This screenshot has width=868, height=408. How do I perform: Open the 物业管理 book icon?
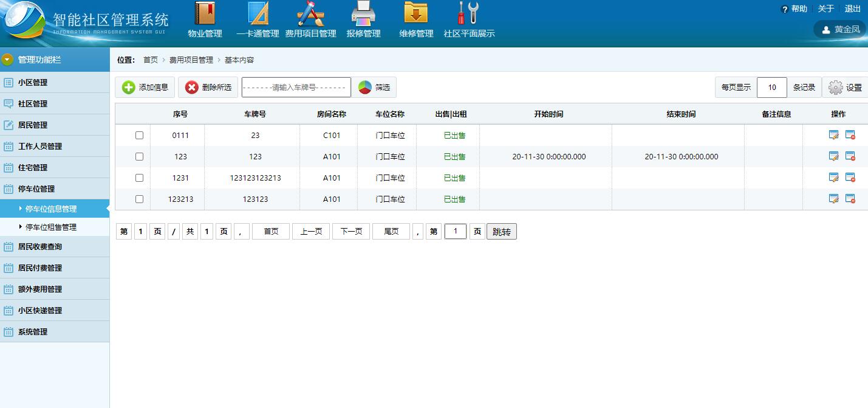pyautogui.click(x=205, y=13)
